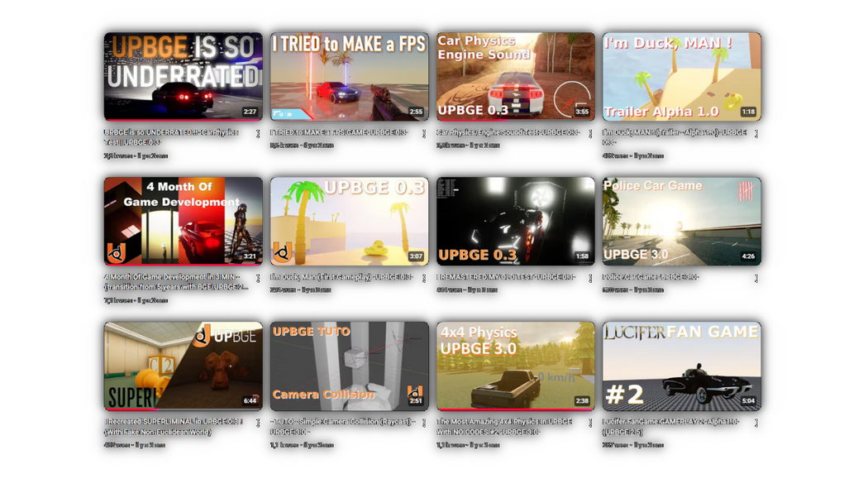Screen dimensions: 868x488
Task: Open three-dot menu for I'm Duck, Man First Gameplay
Action: (424, 279)
